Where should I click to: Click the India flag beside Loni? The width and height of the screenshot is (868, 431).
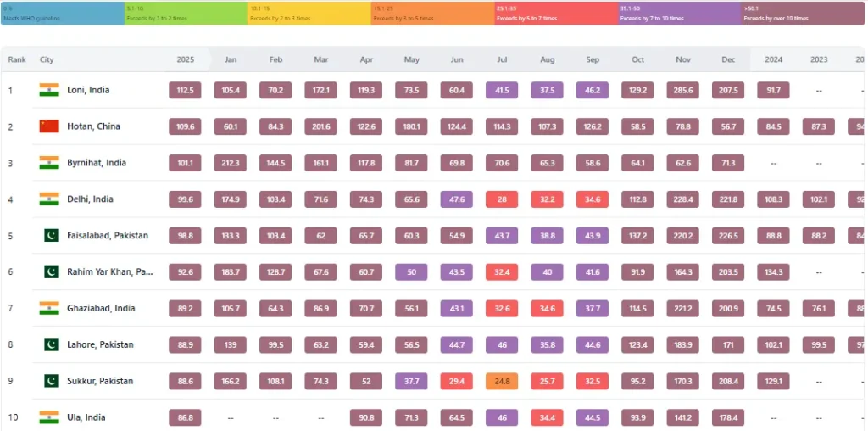[x=49, y=90]
